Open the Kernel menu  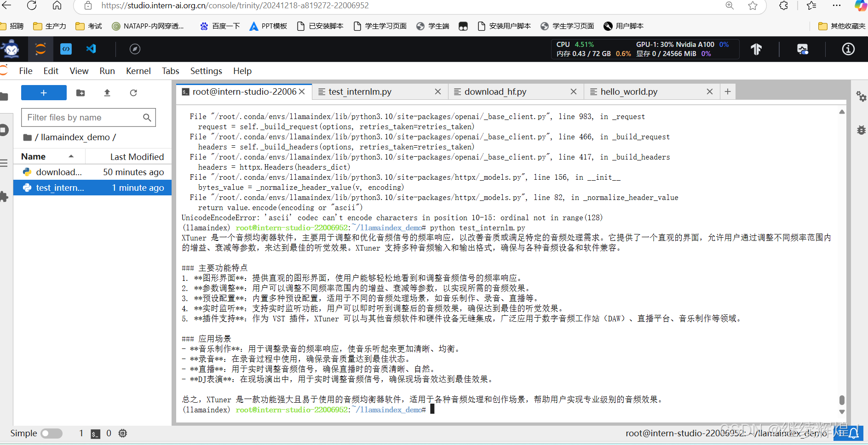point(138,71)
